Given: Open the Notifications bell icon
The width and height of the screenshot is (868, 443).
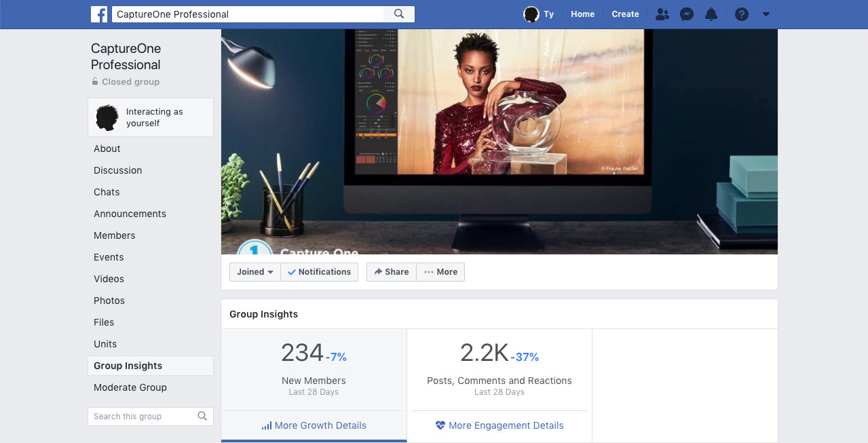Looking at the screenshot, I should 711,14.
